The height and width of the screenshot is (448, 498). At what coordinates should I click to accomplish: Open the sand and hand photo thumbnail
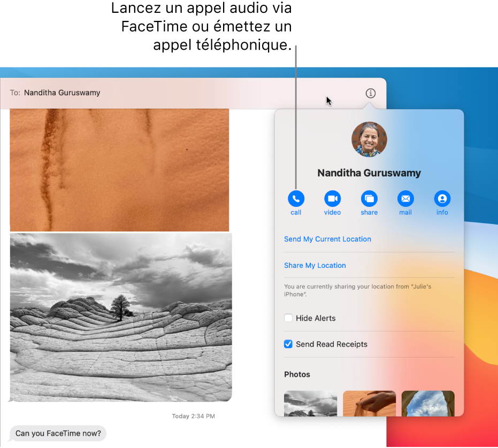pyautogui.click(x=370, y=403)
